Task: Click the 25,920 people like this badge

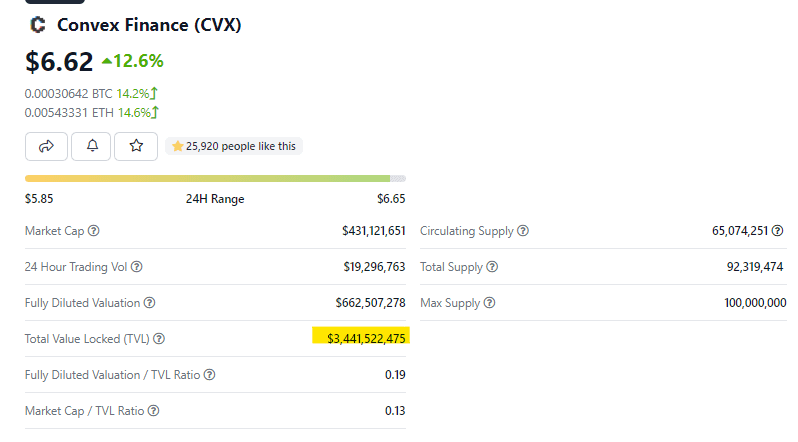Action: click(x=235, y=146)
